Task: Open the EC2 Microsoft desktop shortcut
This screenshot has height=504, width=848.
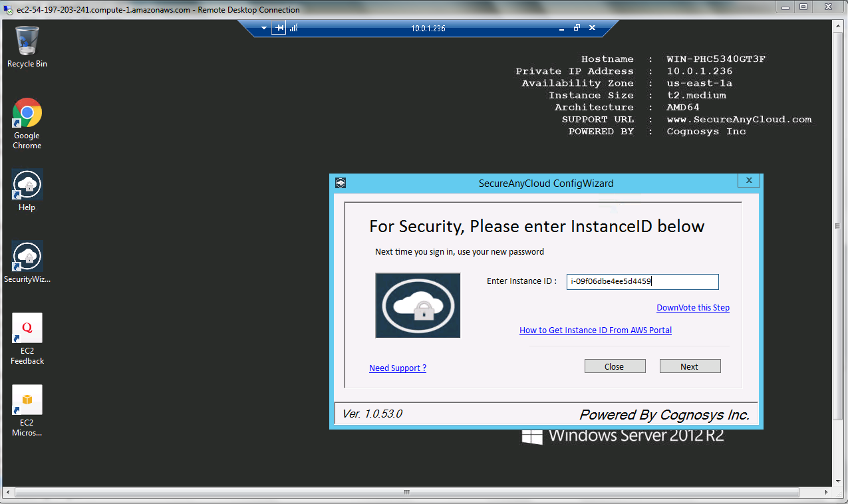Action: [x=27, y=400]
